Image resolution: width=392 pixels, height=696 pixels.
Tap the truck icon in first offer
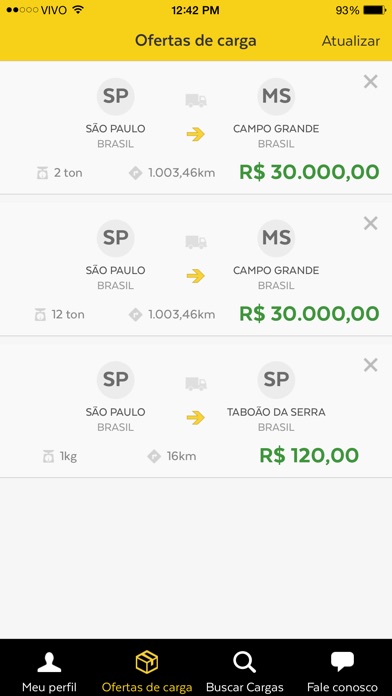click(x=196, y=100)
